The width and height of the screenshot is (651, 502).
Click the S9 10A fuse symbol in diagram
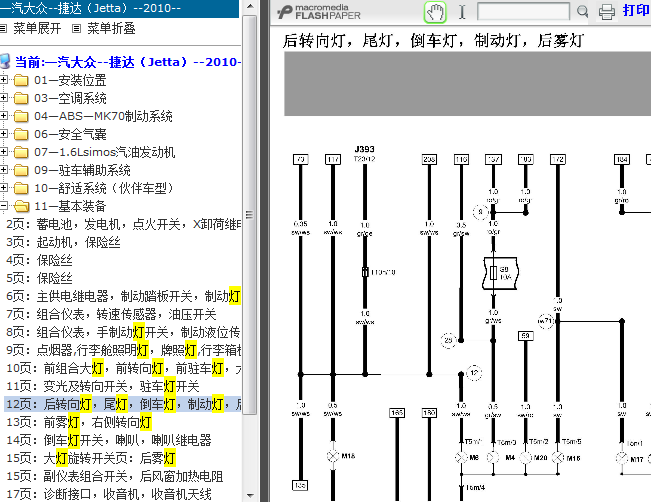[x=500, y=273]
